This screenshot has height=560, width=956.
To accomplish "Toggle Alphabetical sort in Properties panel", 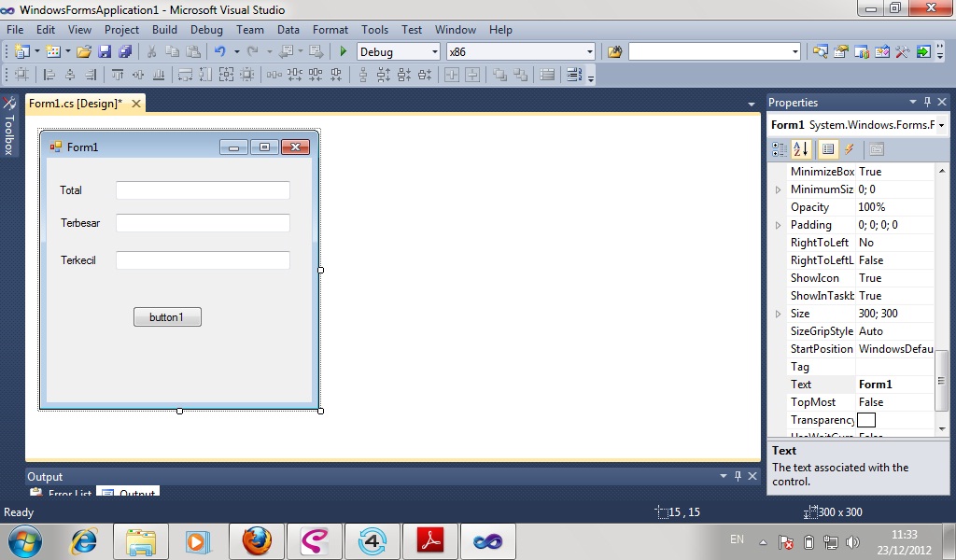I will coord(800,149).
